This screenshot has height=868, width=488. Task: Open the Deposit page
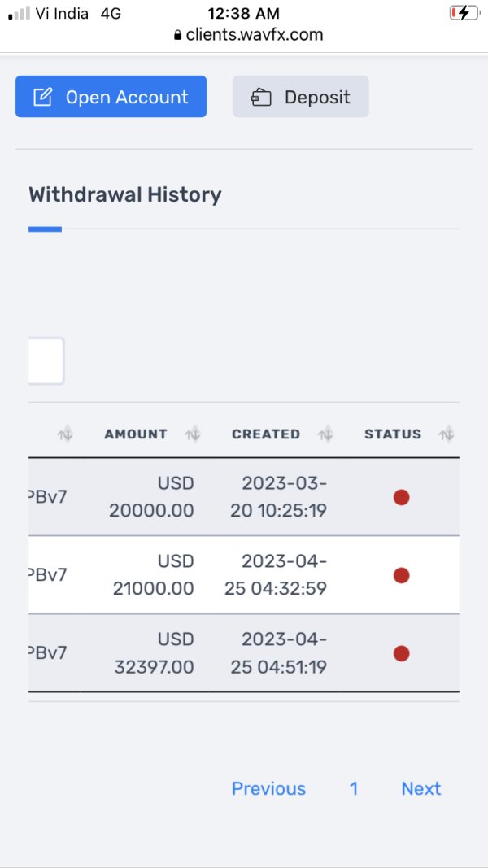(x=301, y=97)
